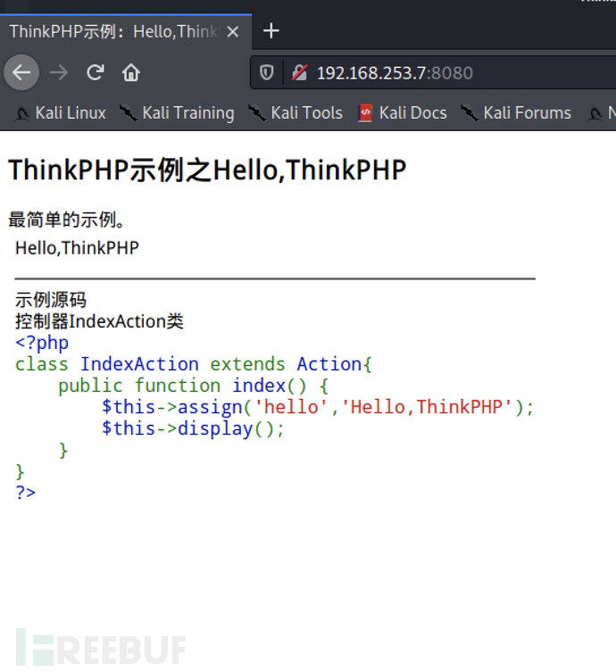The height and width of the screenshot is (672, 616).
Task: Open the Kali Forums bookmark
Action: click(516, 113)
